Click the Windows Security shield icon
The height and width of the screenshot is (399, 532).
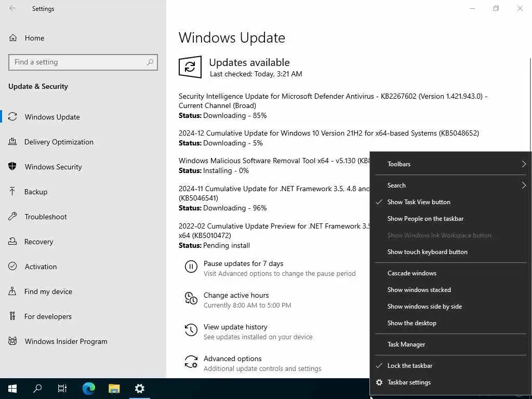click(x=12, y=167)
